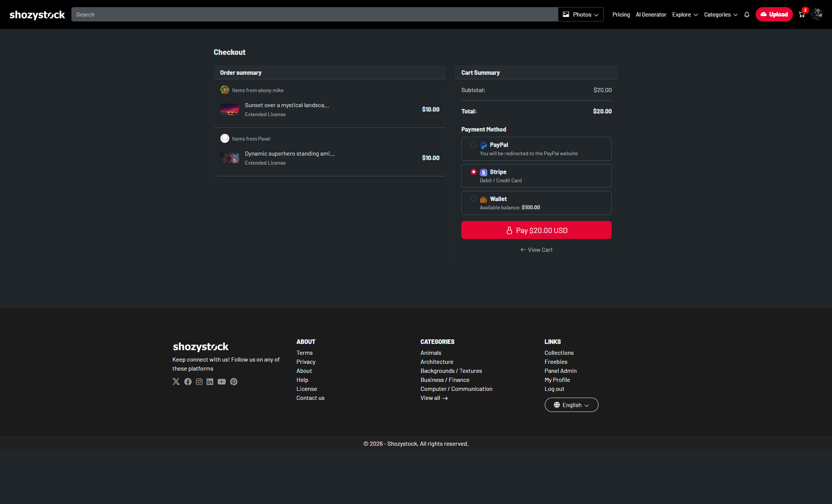Select Stripe payment method radio
This screenshot has height=504, width=832.
click(x=474, y=172)
